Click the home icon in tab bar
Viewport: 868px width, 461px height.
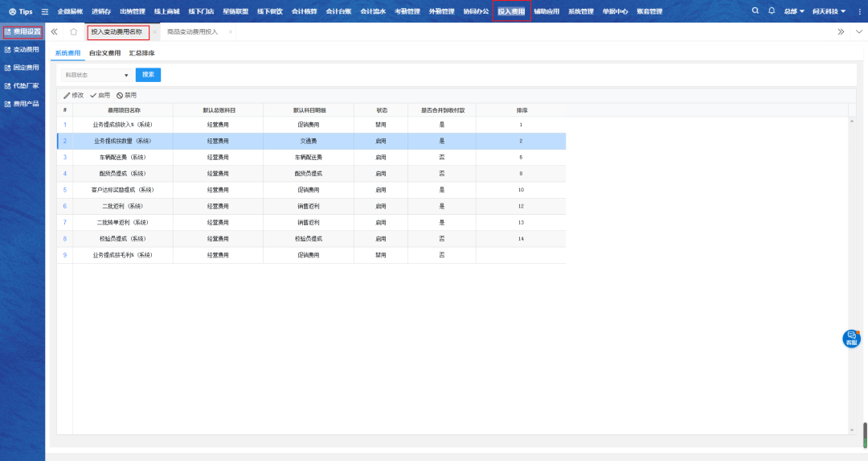tap(73, 32)
